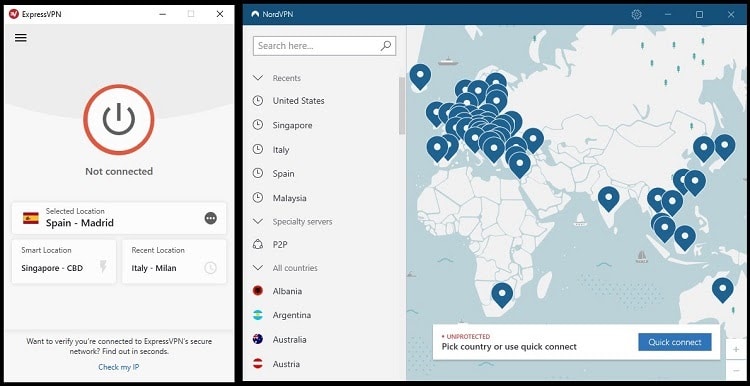750x386 pixels.
Task: Select Spain from NordVPN Recents
Action: pyautogui.click(x=283, y=174)
